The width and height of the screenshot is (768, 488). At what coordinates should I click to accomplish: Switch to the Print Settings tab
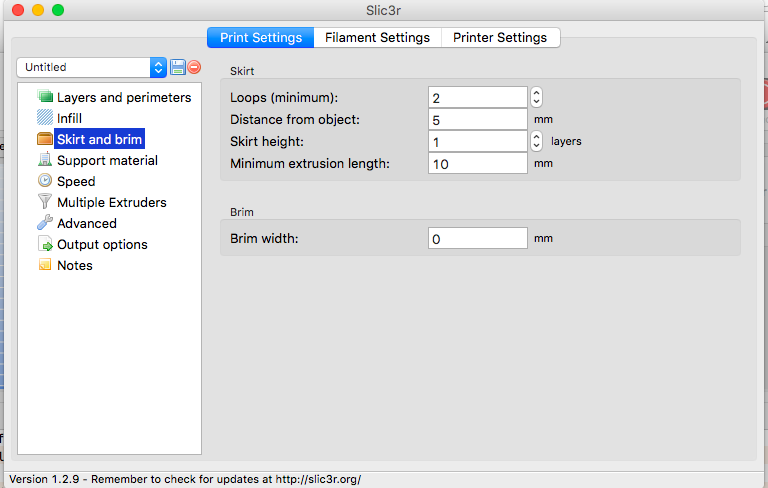(261, 38)
